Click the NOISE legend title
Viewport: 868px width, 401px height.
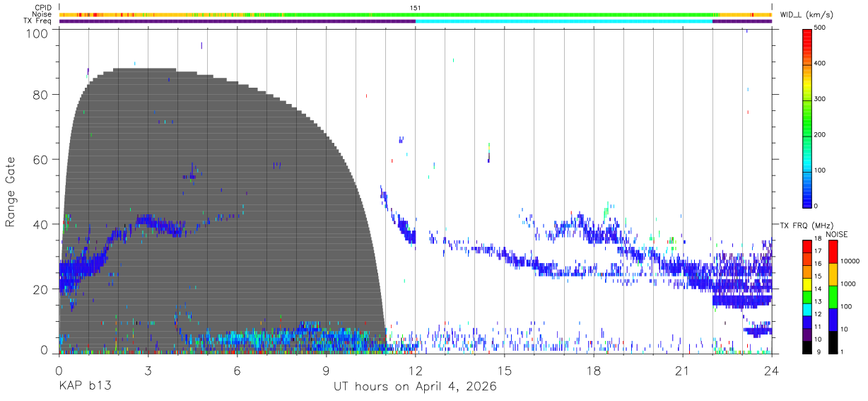837,234
